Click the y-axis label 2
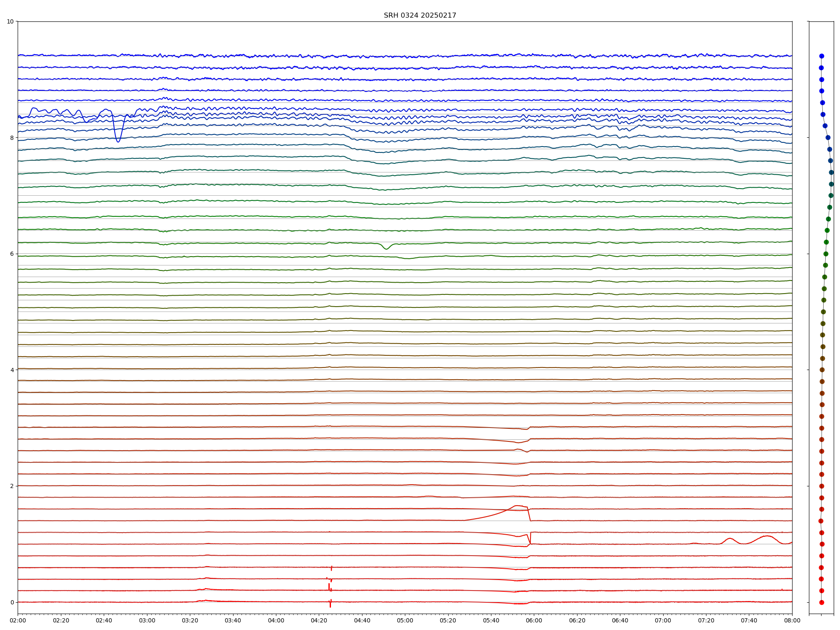 click(12, 486)
